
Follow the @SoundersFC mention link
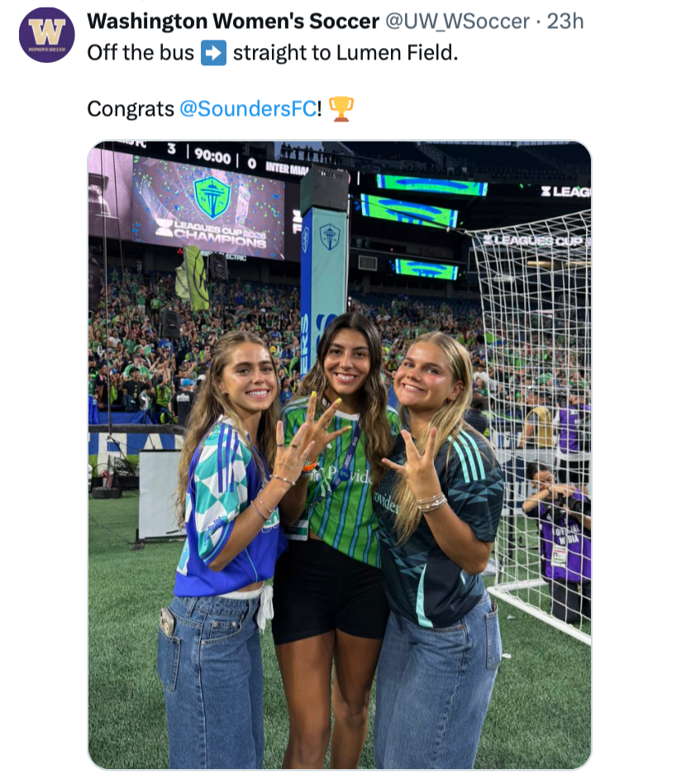tap(248, 108)
